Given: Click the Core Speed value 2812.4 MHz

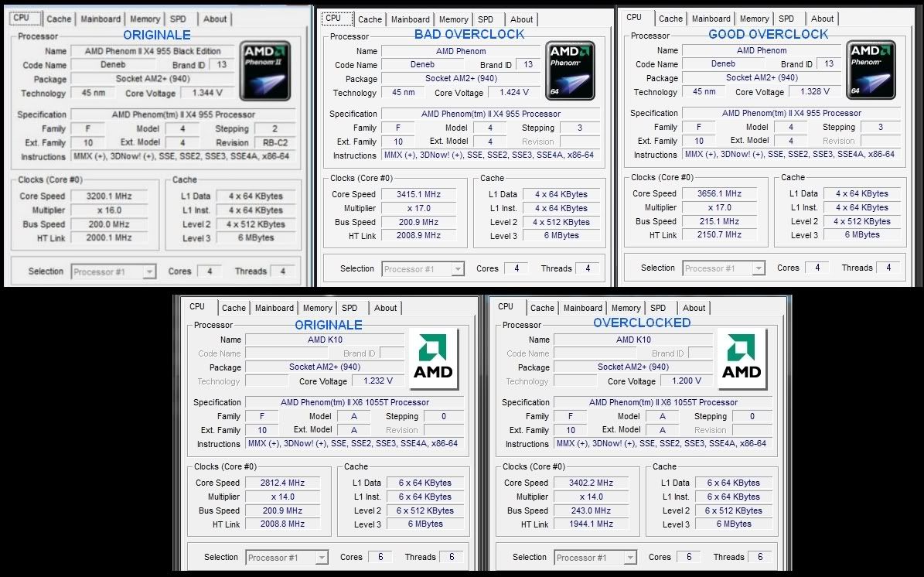Looking at the screenshot, I should click(x=283, y=483).
